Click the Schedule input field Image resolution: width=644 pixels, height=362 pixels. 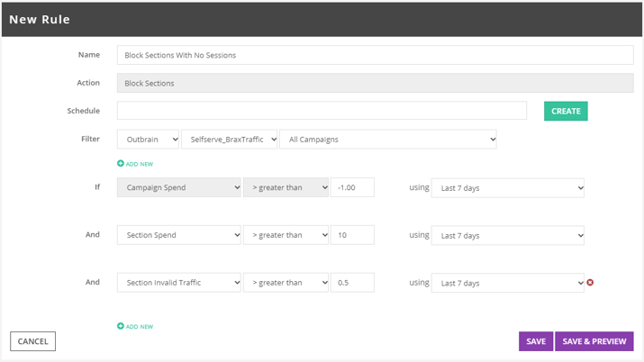322,111
